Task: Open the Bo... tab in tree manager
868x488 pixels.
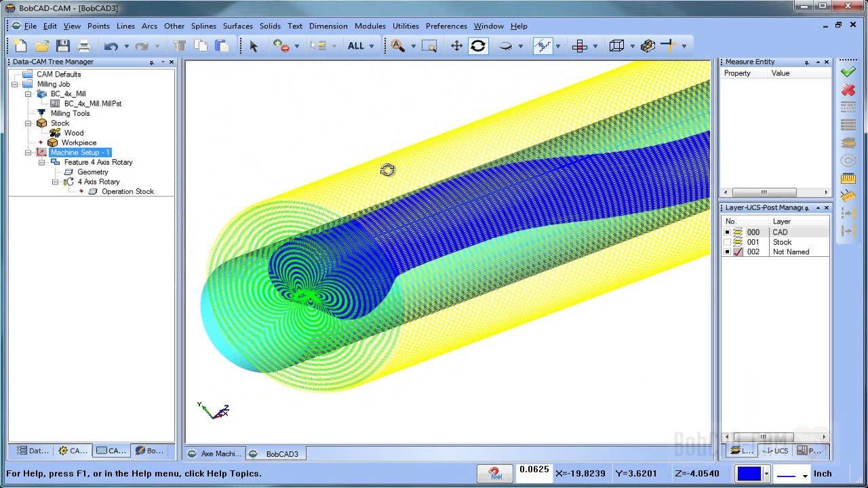Action: (149, 450)
